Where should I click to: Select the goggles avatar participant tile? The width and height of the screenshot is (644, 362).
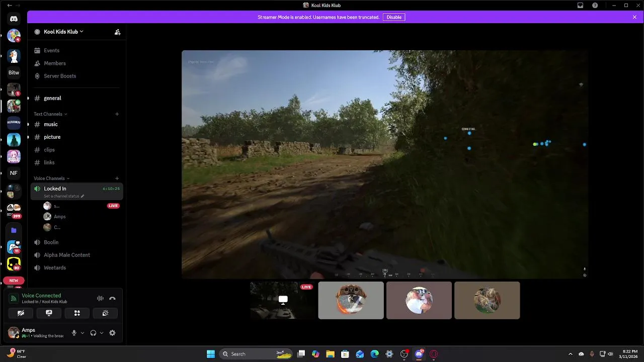[351, 300]
